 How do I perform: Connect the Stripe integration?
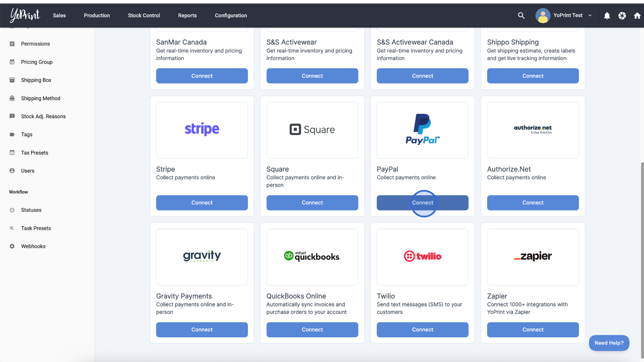point(202,203)
